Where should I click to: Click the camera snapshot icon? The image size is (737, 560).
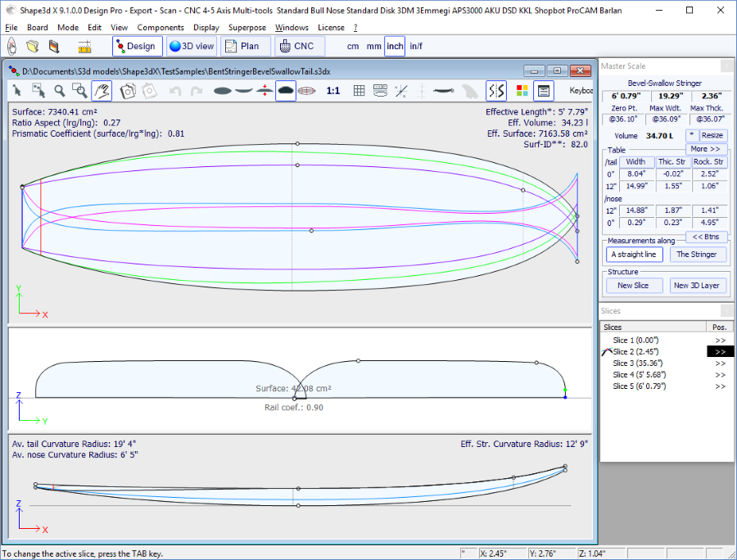pyautogui.click(x=128, y=91)
